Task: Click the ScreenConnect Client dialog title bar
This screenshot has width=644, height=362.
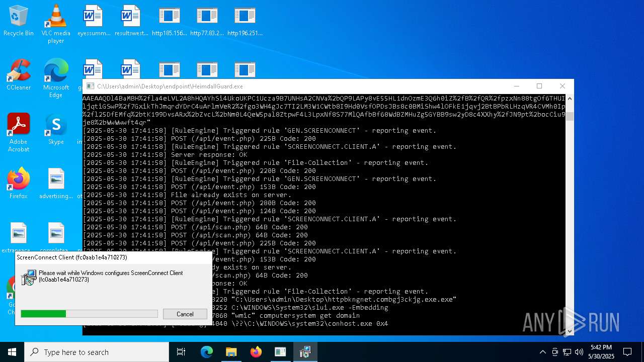Action: (x=113, y=257)
